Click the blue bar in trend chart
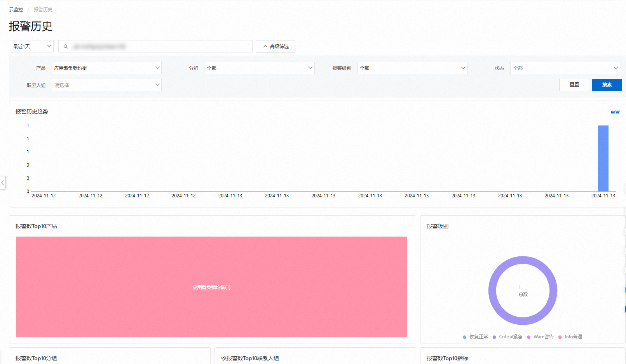This screenshot has height=364, width=626. click(603, 158)
